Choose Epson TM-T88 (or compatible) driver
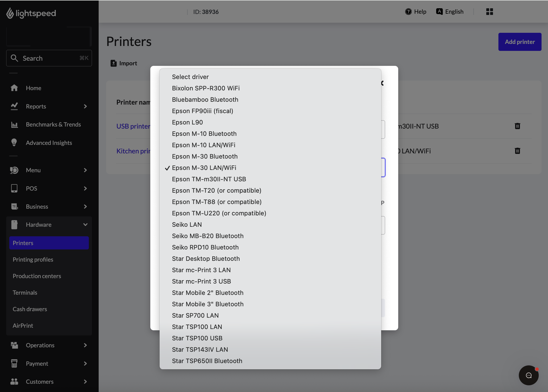Viewport: 548px width, 392px height. tap(217, 202)
